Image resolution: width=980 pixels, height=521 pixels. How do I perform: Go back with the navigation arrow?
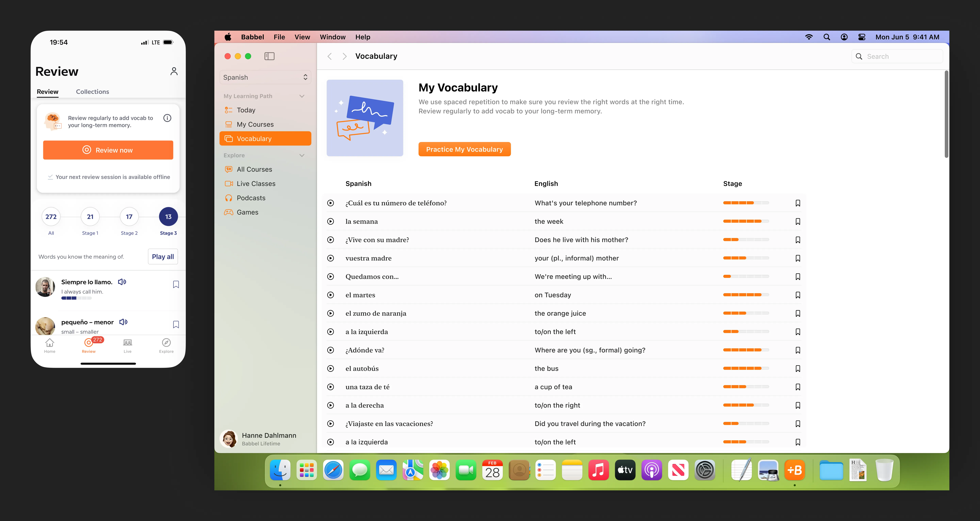tap(330, 56)
